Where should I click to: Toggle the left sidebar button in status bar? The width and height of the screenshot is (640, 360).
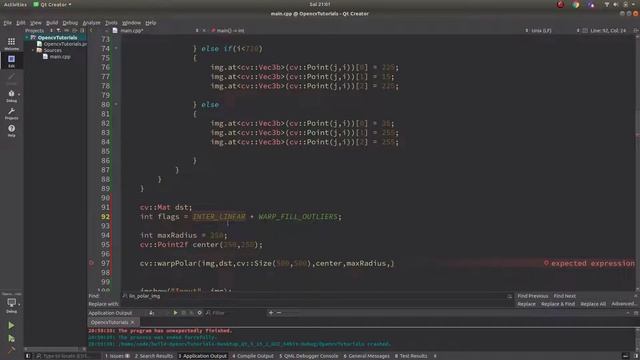tap(28, 356)
